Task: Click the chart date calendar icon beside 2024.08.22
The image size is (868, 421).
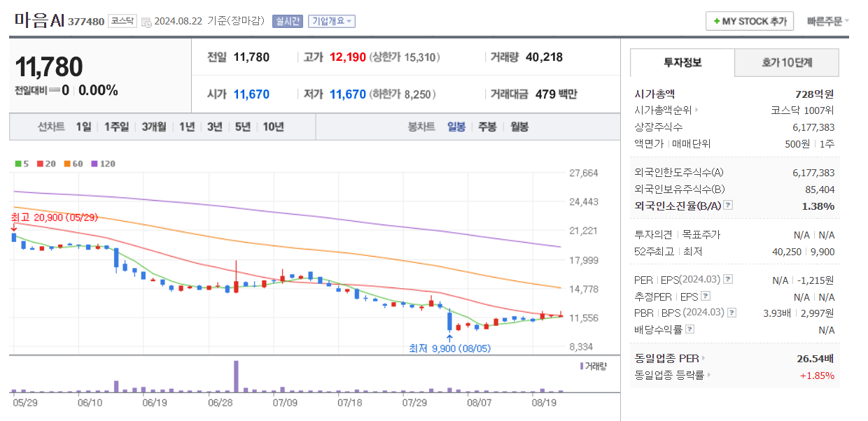Action: tap(146, 21)
